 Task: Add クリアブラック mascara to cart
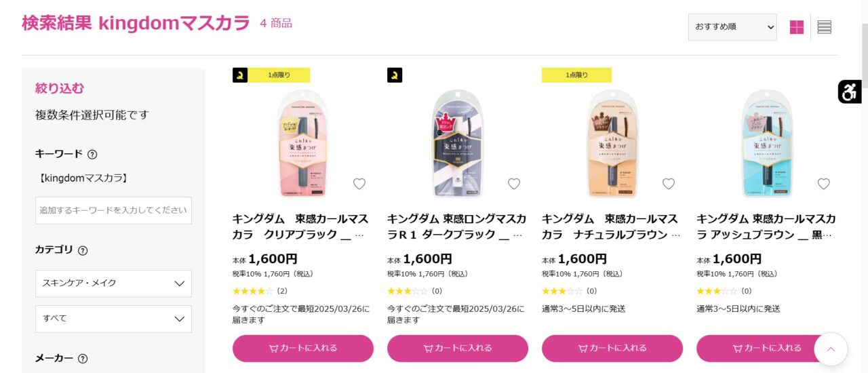tap(303, 349)
